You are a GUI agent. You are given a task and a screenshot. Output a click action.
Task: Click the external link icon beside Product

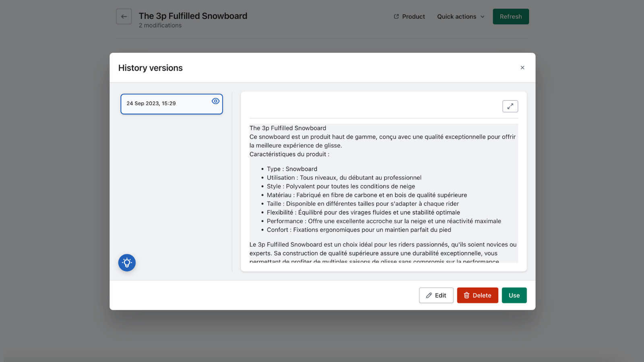click(396, 16)
